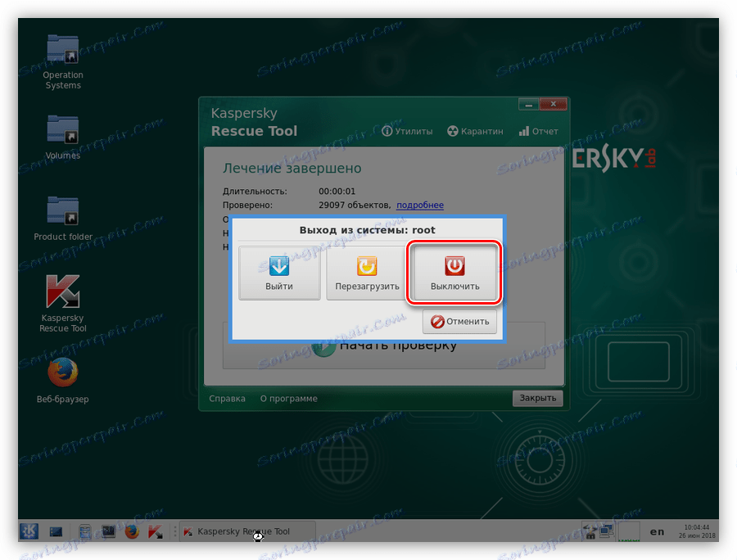Expand scan details via подробнее link
737x560 pixels.
(419, 205)
